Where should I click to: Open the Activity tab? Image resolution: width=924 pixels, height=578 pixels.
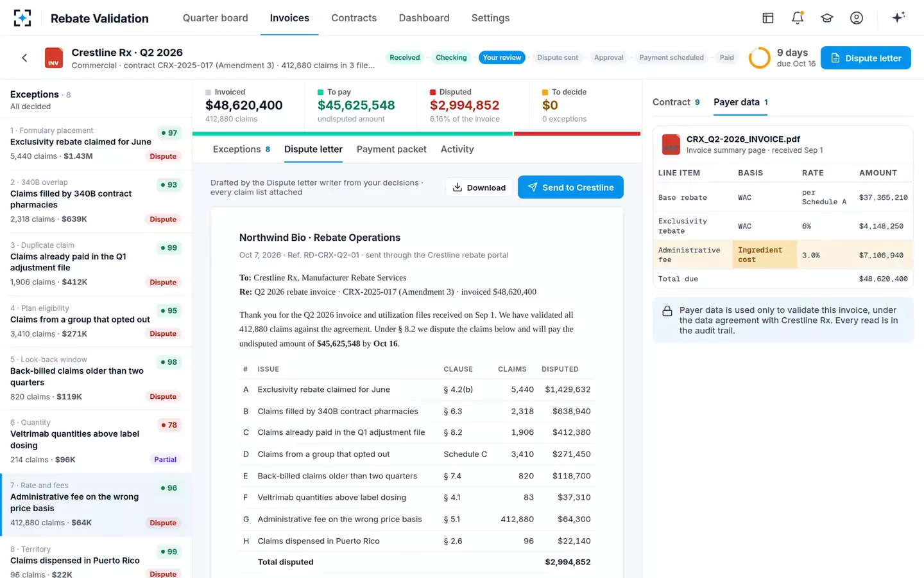[x=458, y=149]
